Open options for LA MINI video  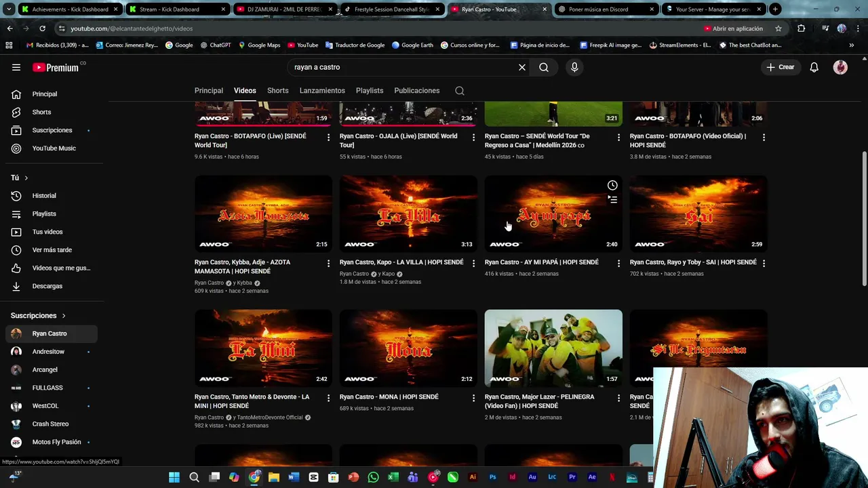click(x=328, y=398)
